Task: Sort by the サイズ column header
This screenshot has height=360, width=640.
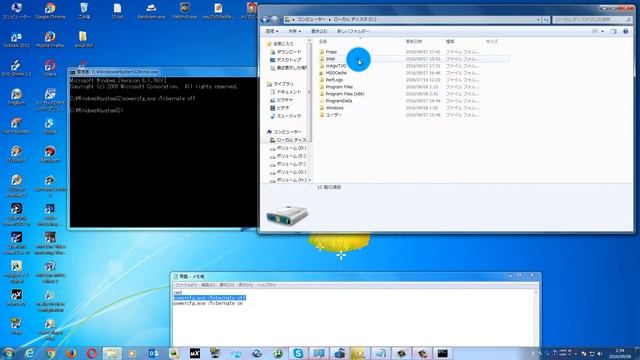Action: [491, 41]
